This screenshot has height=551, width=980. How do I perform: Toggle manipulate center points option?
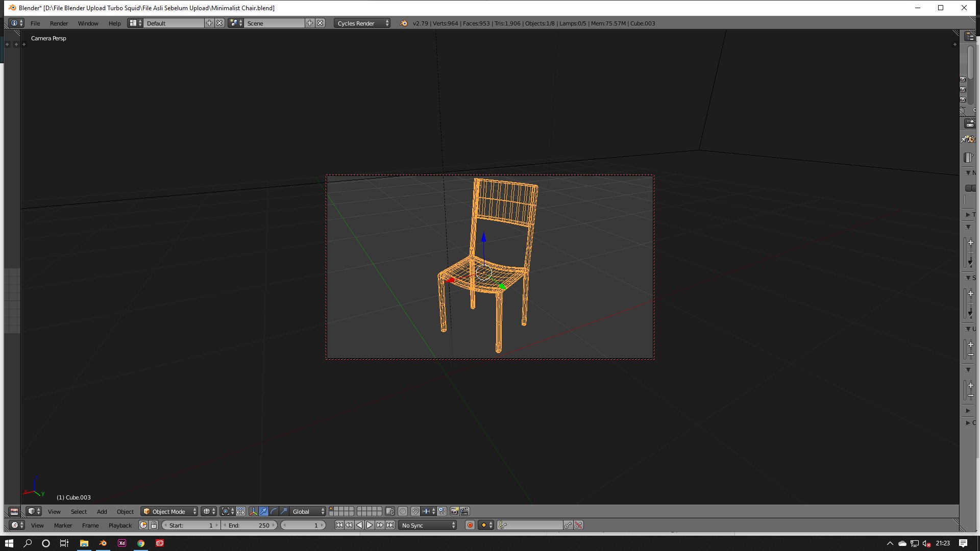point(240,511)
